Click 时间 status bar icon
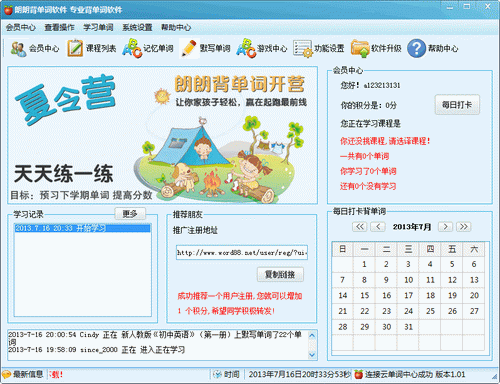 217,375
